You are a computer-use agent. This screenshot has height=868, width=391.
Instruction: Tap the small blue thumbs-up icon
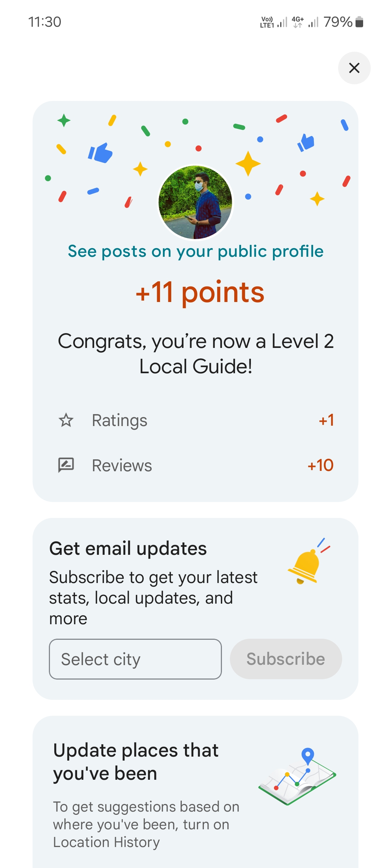point(306,142)
